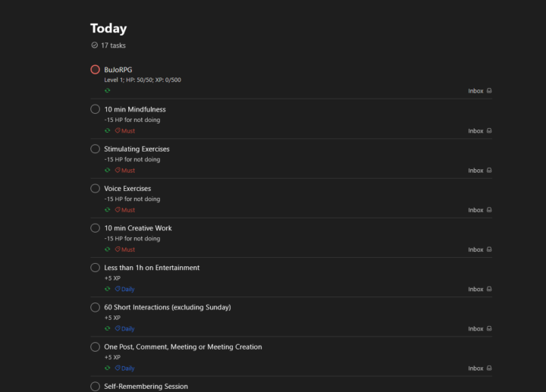The width and height of the screenshot is (546, 392).
Task: Mark 10 min Creative Work complete
Action: 95,228
